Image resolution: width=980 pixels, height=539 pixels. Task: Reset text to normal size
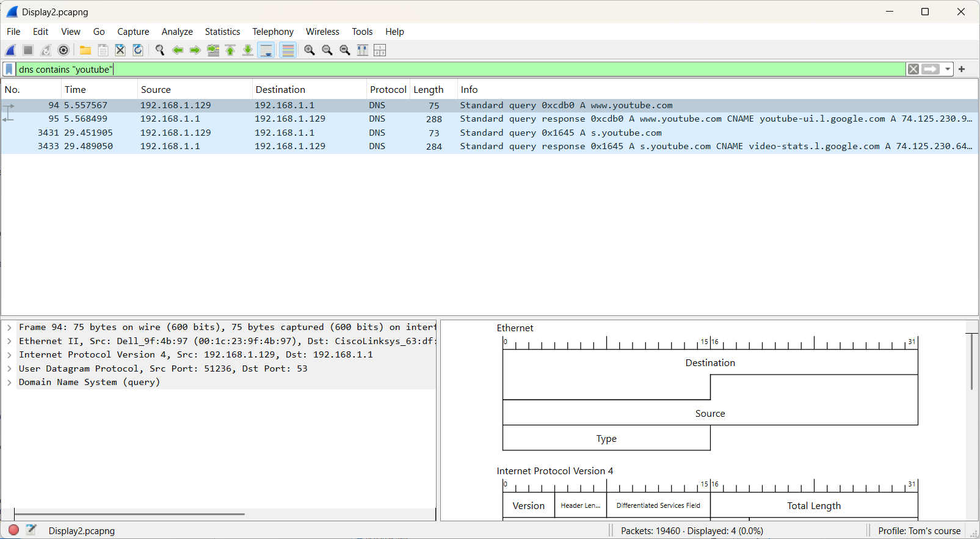[x=345, y=50]
